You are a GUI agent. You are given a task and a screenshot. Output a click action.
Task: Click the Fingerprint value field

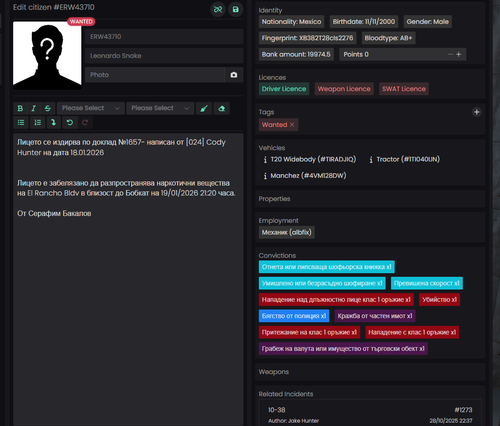tap(307, 38)
